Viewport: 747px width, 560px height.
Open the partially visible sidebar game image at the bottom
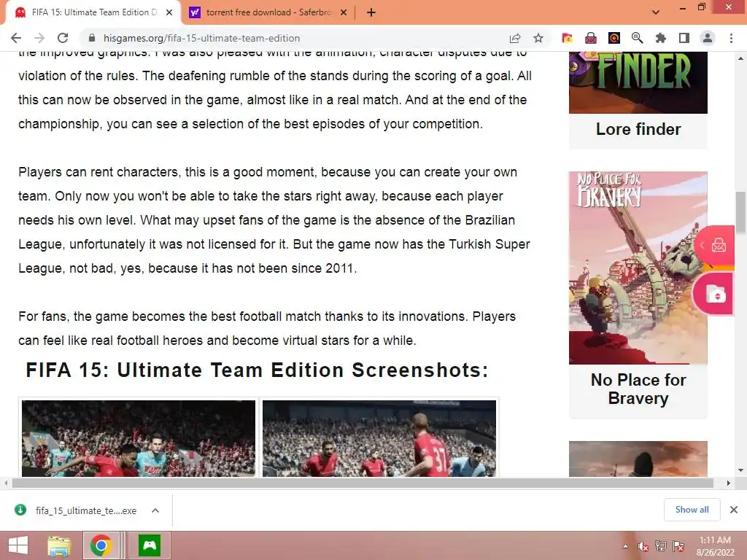tap(638, 459)
